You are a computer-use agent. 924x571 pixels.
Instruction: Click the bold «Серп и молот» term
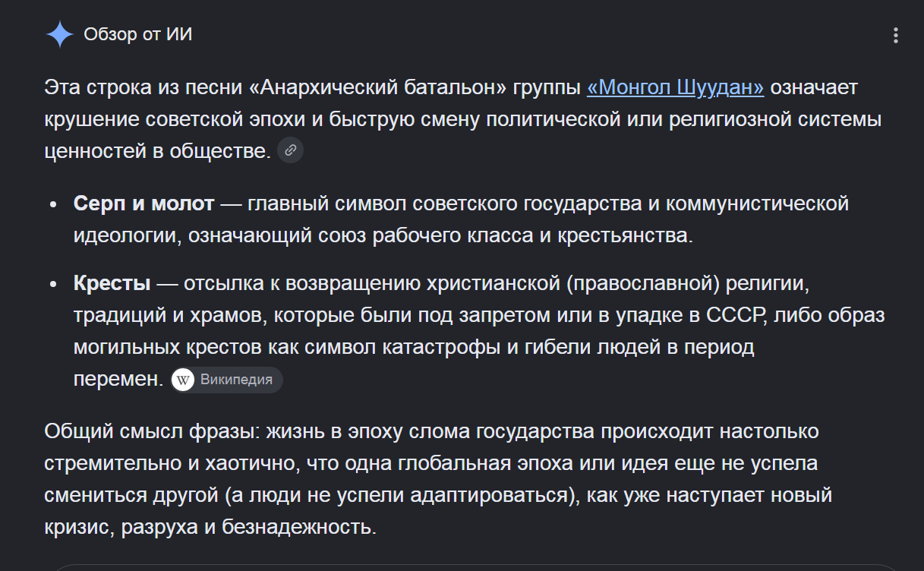(144, 203)
